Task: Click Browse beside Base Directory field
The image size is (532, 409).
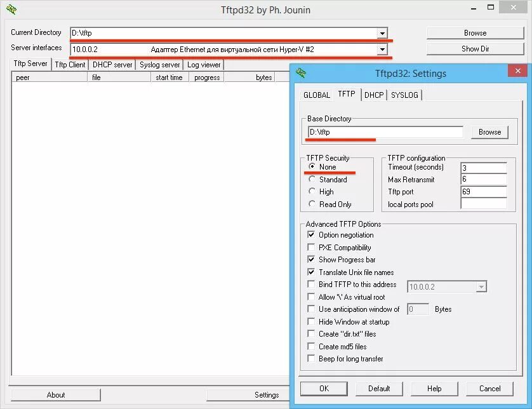Action: [489, 132]
